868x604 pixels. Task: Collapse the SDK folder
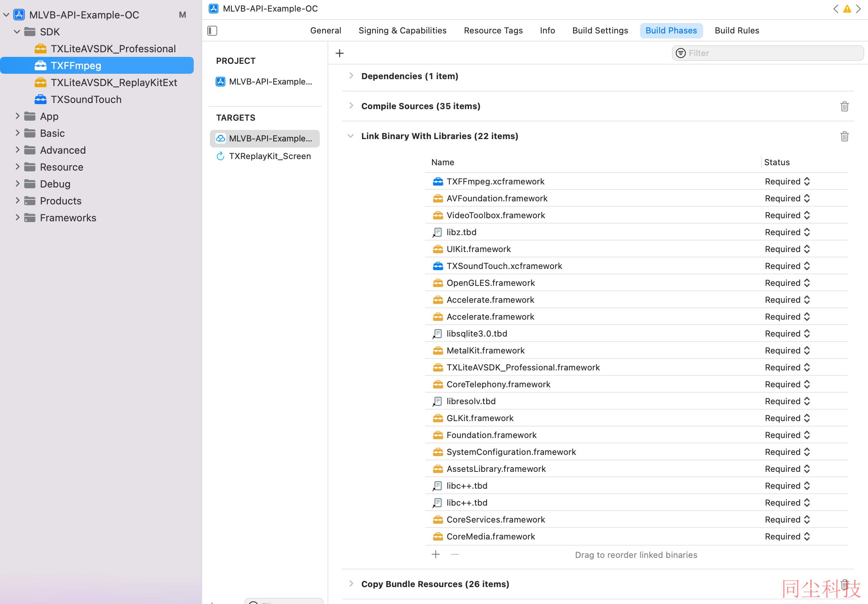point(17,32)
